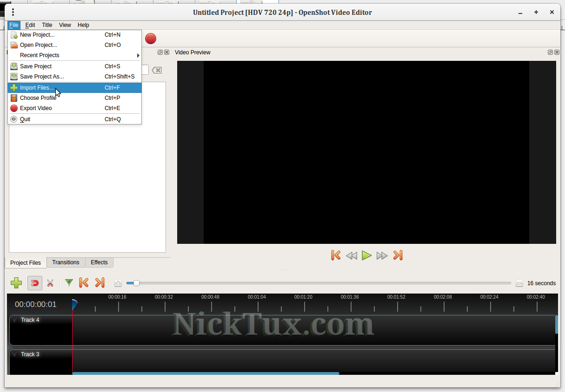The image size is (565, 392).
Task: Jump to previous marker in timeline toolbar
Action: [x=84, y=283]
